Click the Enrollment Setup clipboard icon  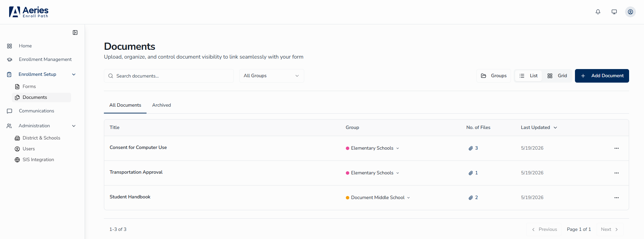point(9,74)
